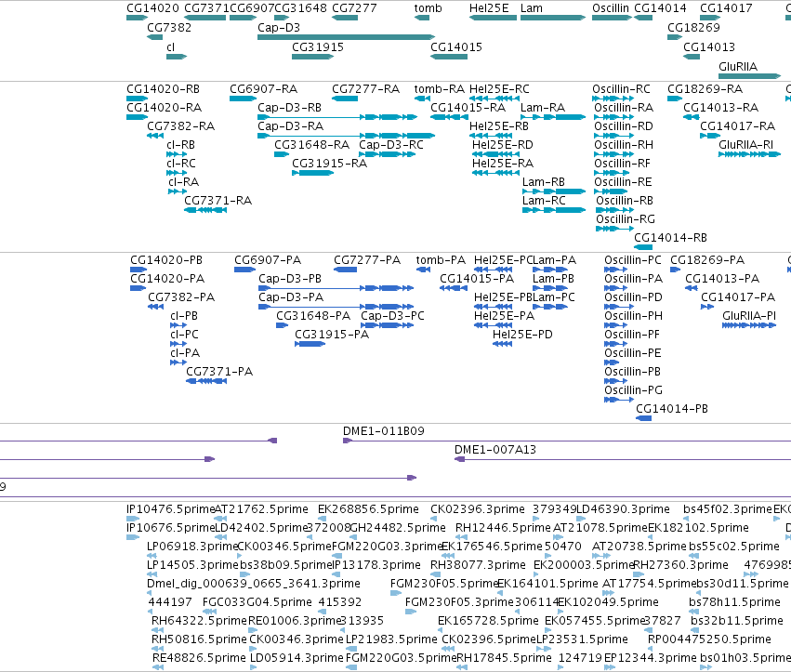Click protein CG14015-PA label
791x672 pixels.
(x=477, y=279)
